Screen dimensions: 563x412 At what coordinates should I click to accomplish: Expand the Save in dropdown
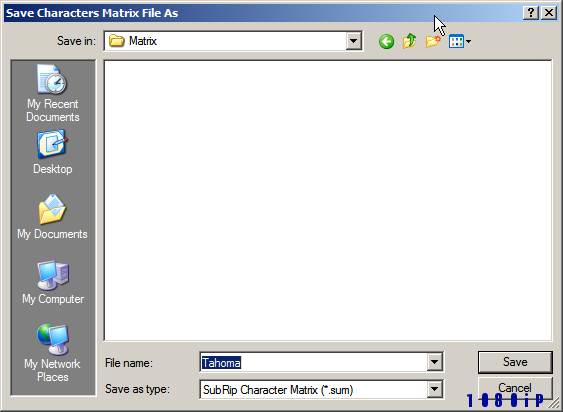353,41
